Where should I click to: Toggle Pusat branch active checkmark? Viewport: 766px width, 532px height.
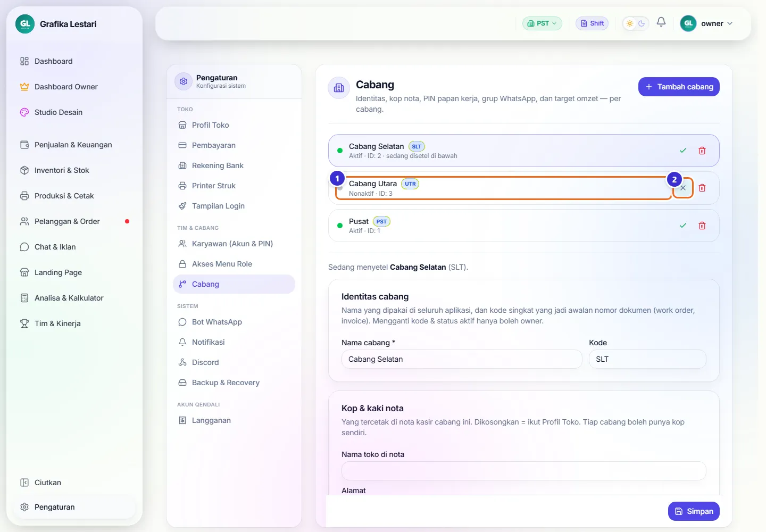tap(683, 226)
